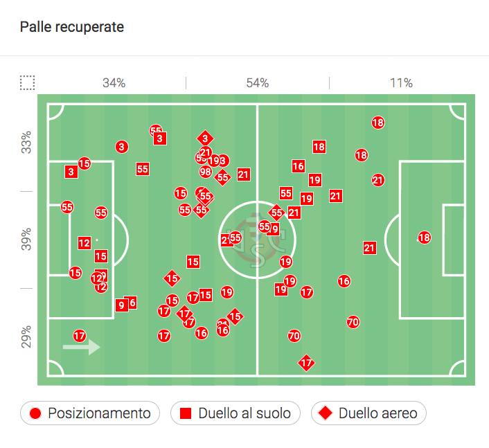Toggle the Posizionamento legend filter
This screenshot has width=489, height=448.
(90, 413)
